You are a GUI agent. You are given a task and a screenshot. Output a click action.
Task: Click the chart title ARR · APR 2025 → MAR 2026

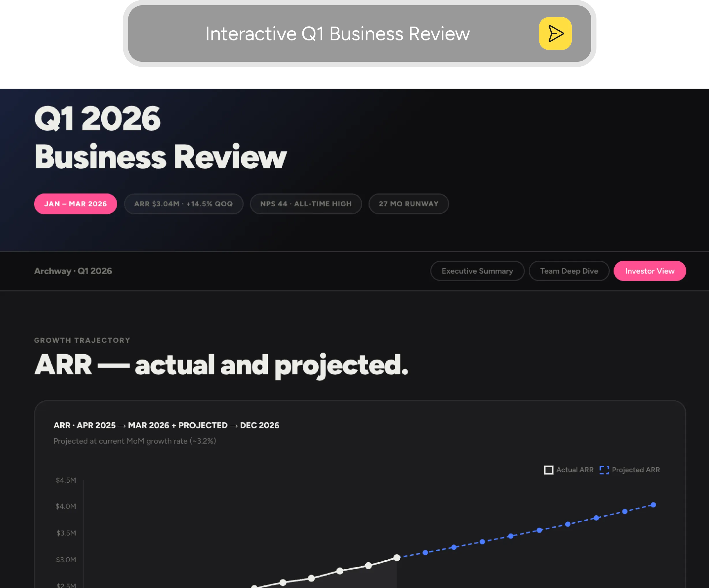click(x=166, y=425)
